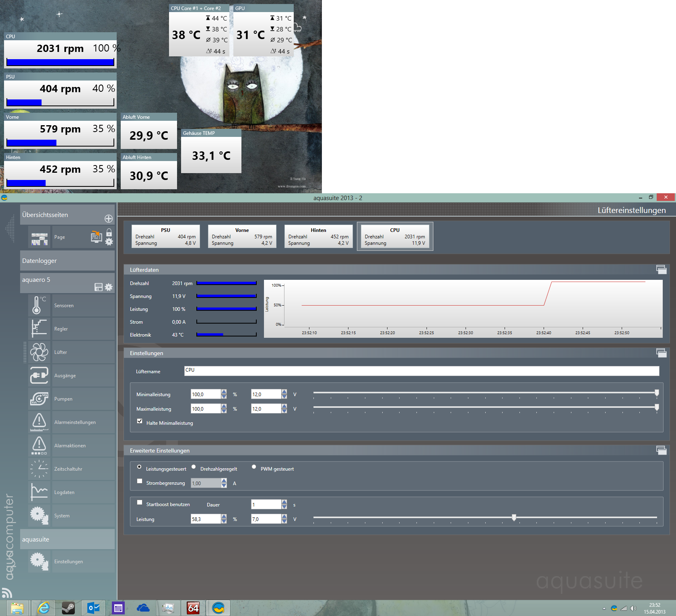Open the Pumpen pump icon
The height and width of the screenshot is (616, 676).
(x=39, y=399)
